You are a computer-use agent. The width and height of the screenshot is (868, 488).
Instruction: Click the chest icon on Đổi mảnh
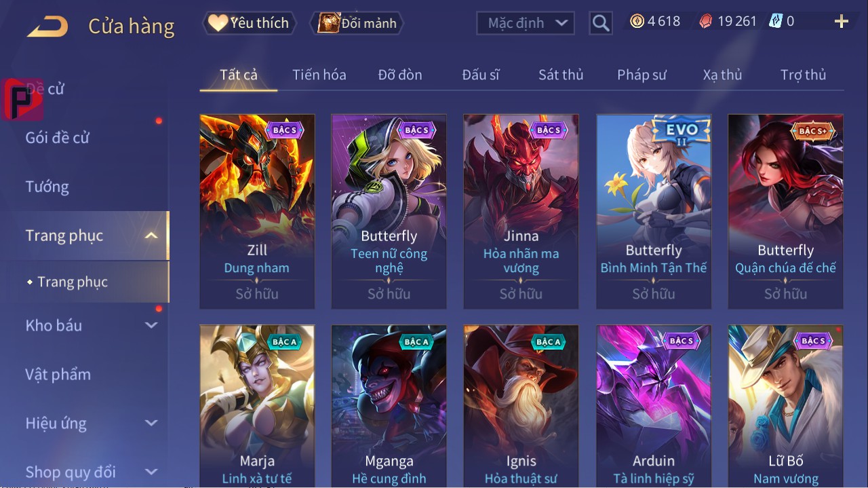pos(329,23)
